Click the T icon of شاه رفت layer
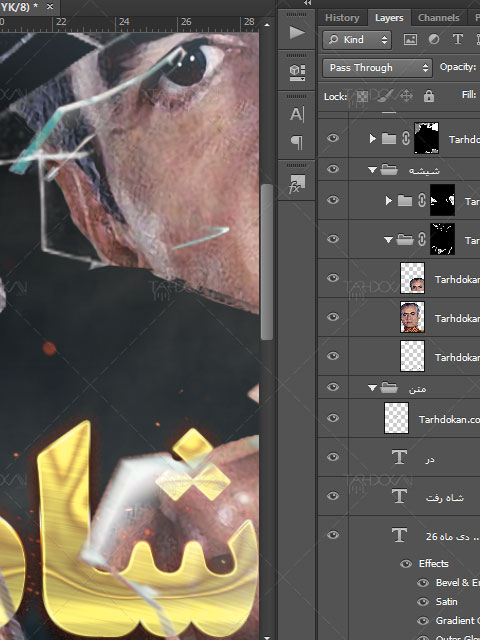 click(x=399, y=496)
